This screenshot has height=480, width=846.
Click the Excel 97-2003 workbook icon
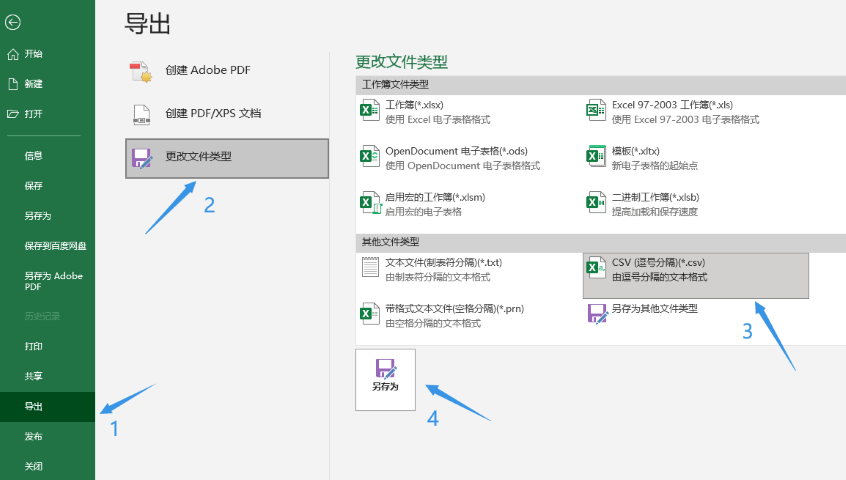596,109
